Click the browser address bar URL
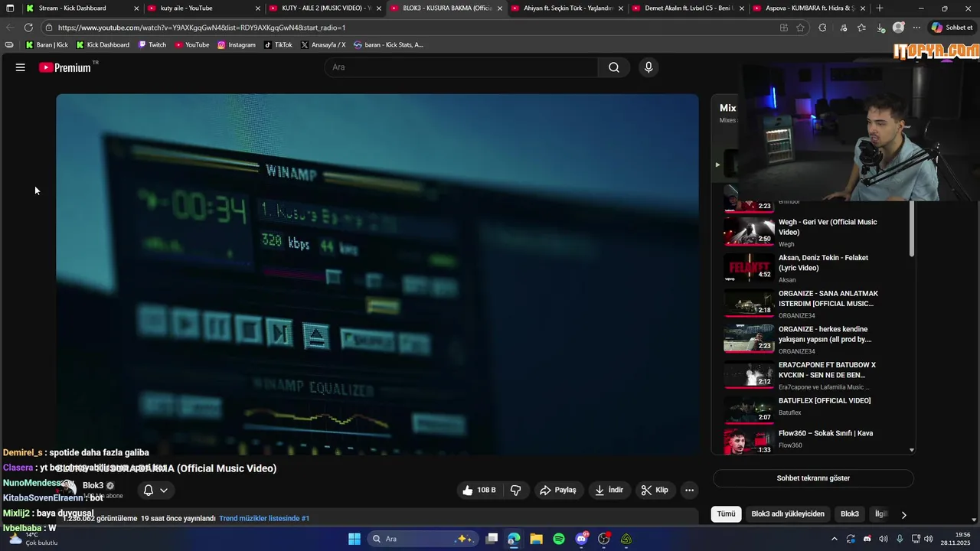Viewport: 980px width, 551px height. (202, 28)
